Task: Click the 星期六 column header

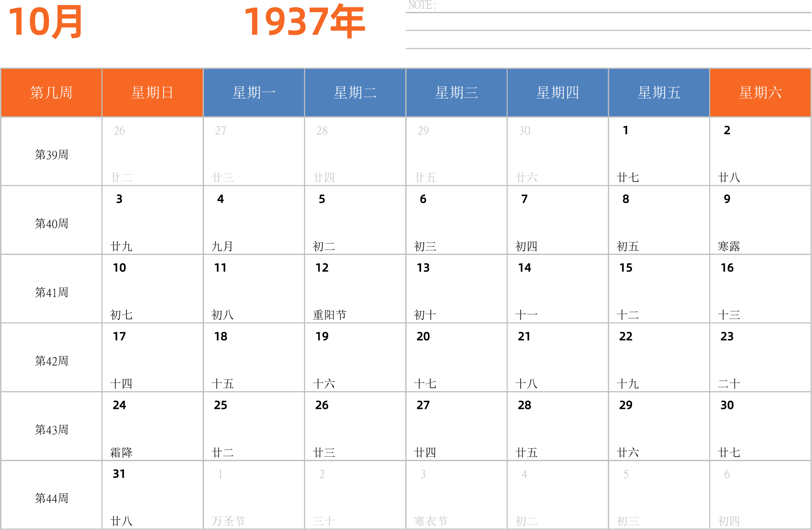Action: click(760, 93)
